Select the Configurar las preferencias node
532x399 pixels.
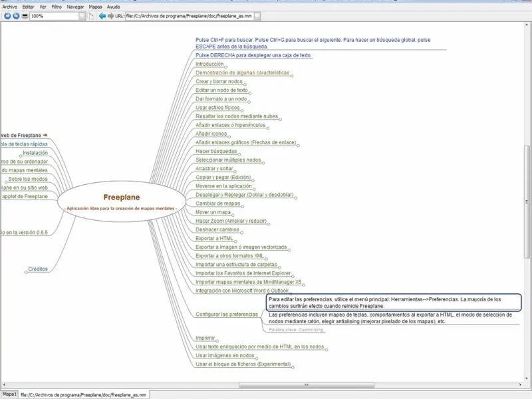pos(227,315)
